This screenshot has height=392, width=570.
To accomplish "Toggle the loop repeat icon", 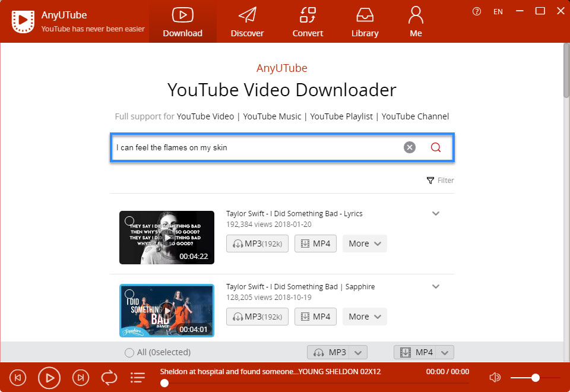I will [109, 378].
